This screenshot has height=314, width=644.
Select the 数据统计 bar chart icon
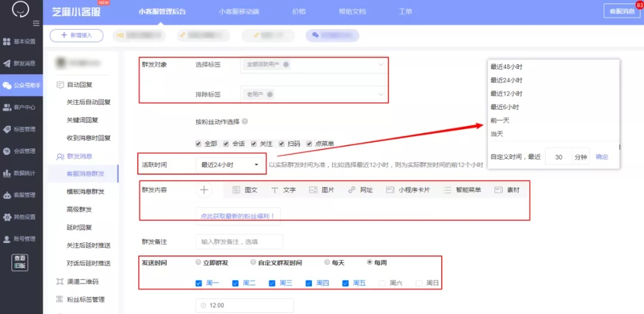[x=7, y=173]
